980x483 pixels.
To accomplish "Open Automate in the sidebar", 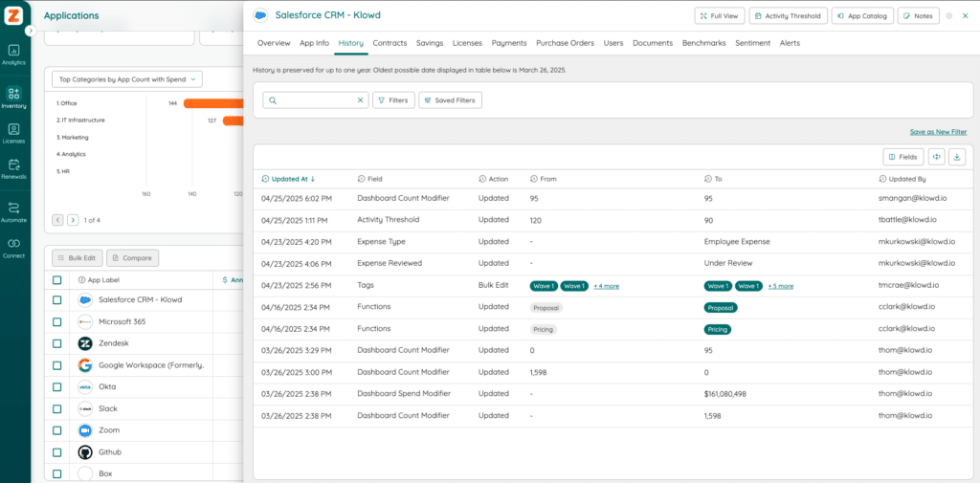I will point(13,211).
